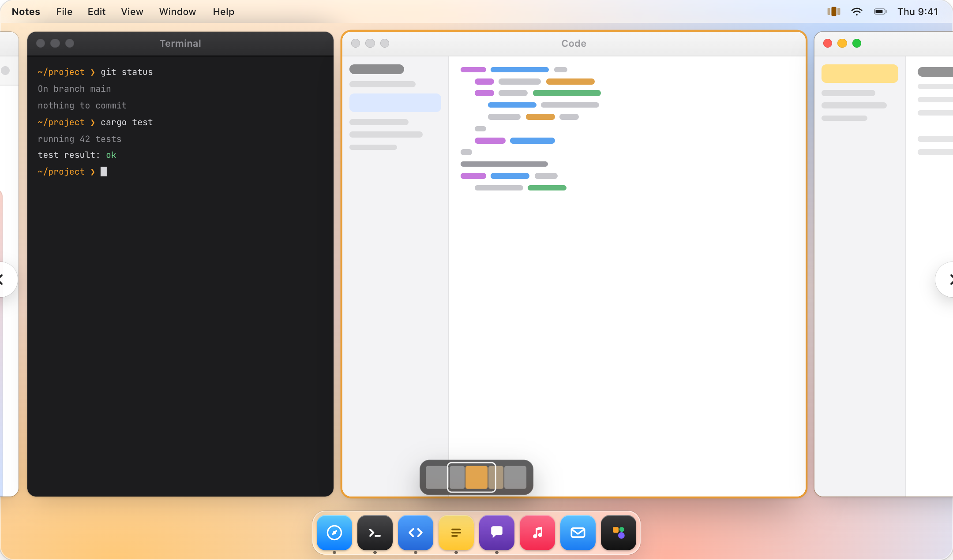This screenshot has width=953, height=560.
Task: Select highlighted blue item in Code sidebar
Action: pyautogui.click(x=395, y=103)
